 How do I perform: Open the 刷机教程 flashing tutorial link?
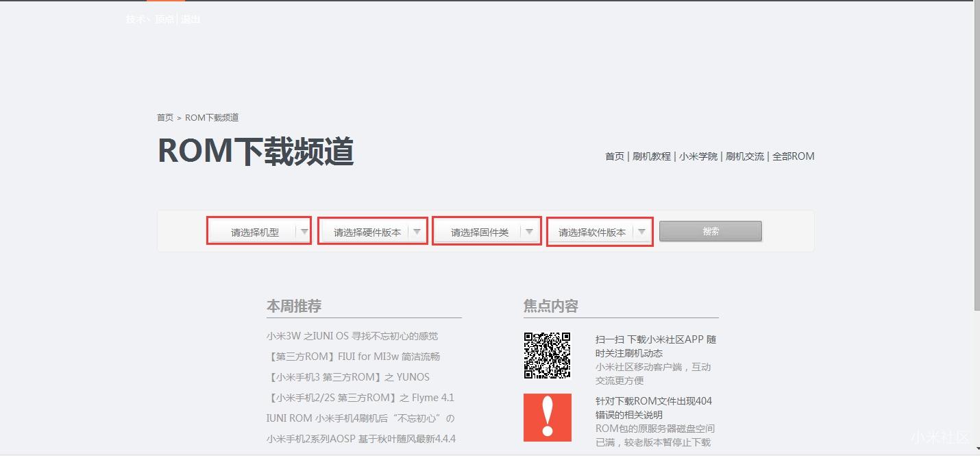[x=652, y=156]
